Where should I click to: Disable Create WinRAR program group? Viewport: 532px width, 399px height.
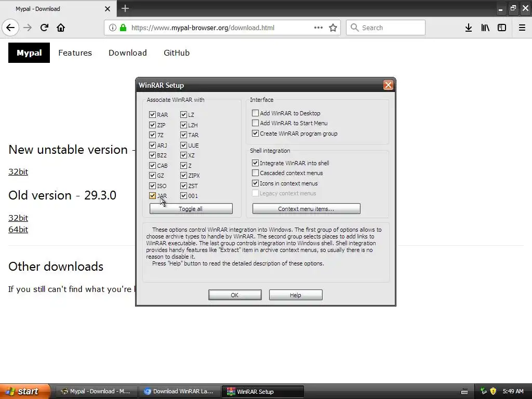click(x=255, y=134)
